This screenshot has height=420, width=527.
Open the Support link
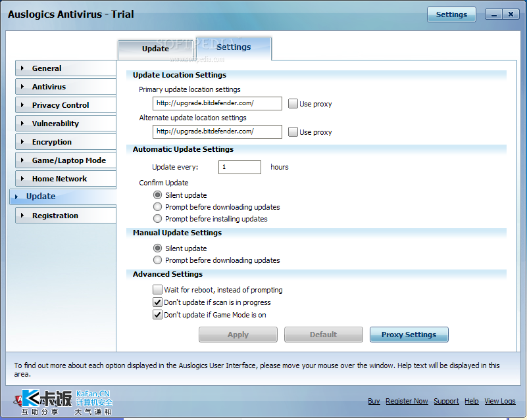446,401
